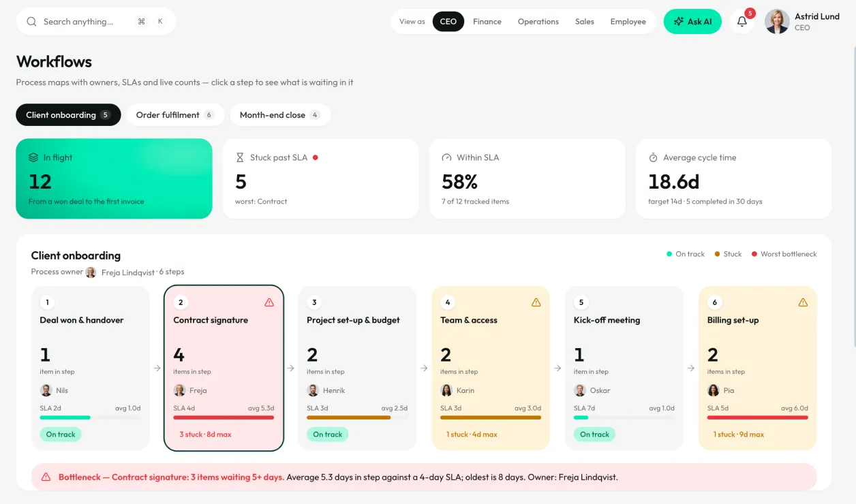Click the Contract signature red SLA bar
Screen dimensions: 856x504
pyautogui.click(x=224, y=418)
